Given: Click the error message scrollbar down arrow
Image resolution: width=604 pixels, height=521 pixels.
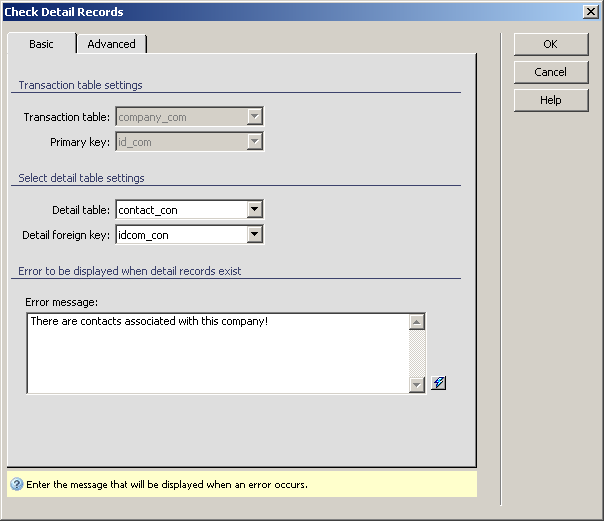Looking at the screenshot, I should (417, 385).
